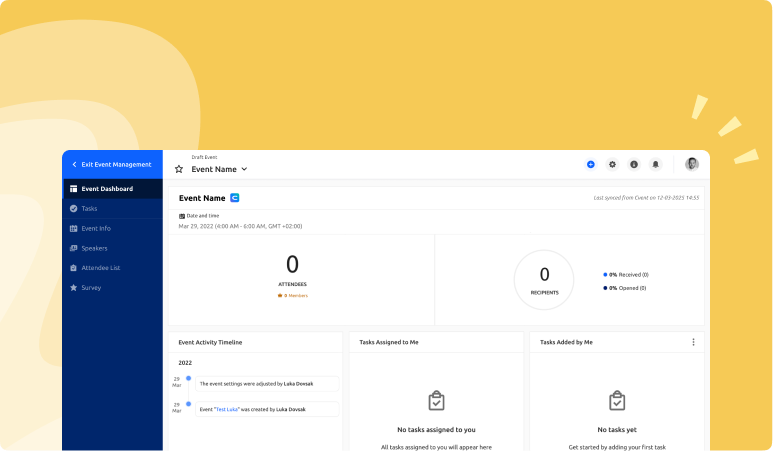Click the info circle icon in header
The height and width of the screenshot is (451, 773).
[634, 164]
